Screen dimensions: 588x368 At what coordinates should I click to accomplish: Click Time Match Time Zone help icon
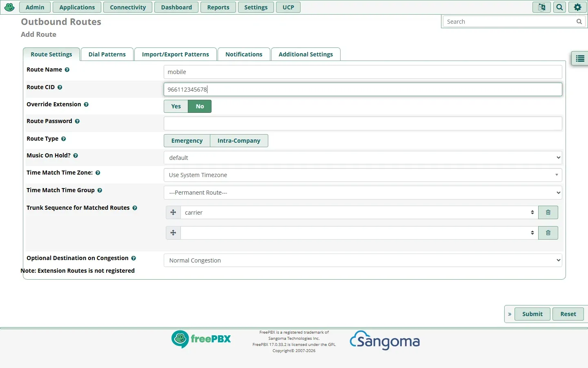tap(98, 173)
